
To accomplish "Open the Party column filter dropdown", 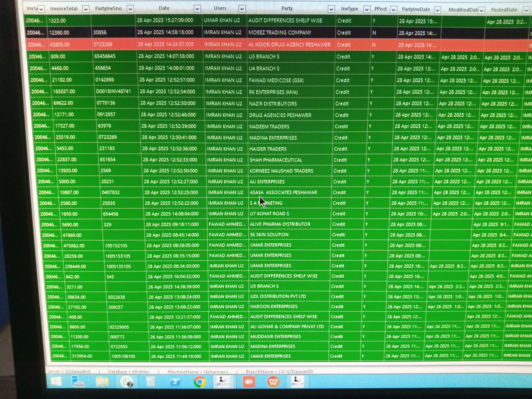I will pyautogui.click(x=331, y=9).
